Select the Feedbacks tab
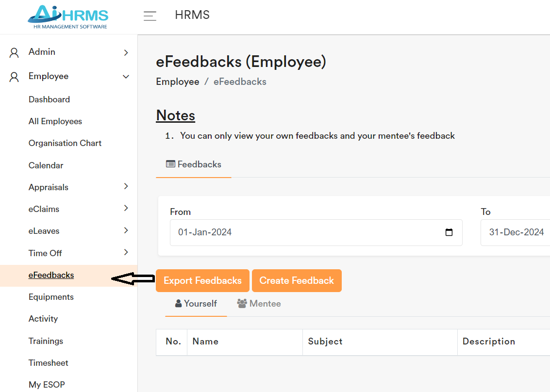The height and width of the screenshot is (392, 550). pyautogui.click(x=194, y=164)
